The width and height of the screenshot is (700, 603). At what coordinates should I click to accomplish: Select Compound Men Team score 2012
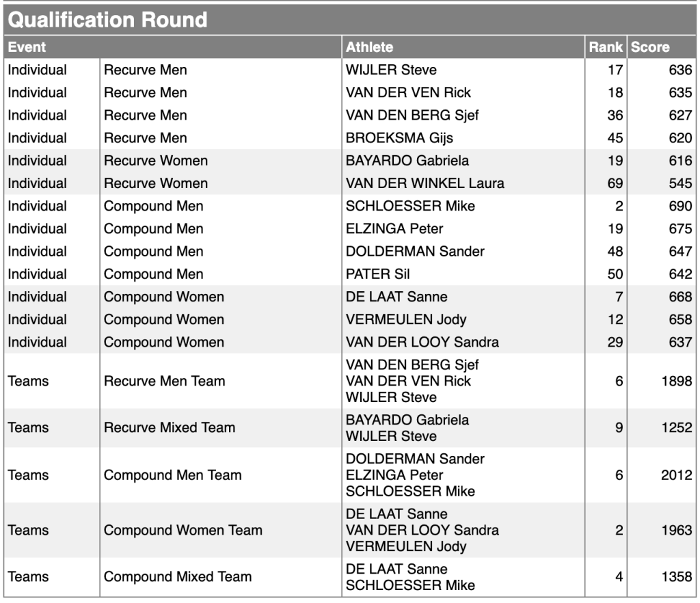pyautogui.click(x=676, y=475)
